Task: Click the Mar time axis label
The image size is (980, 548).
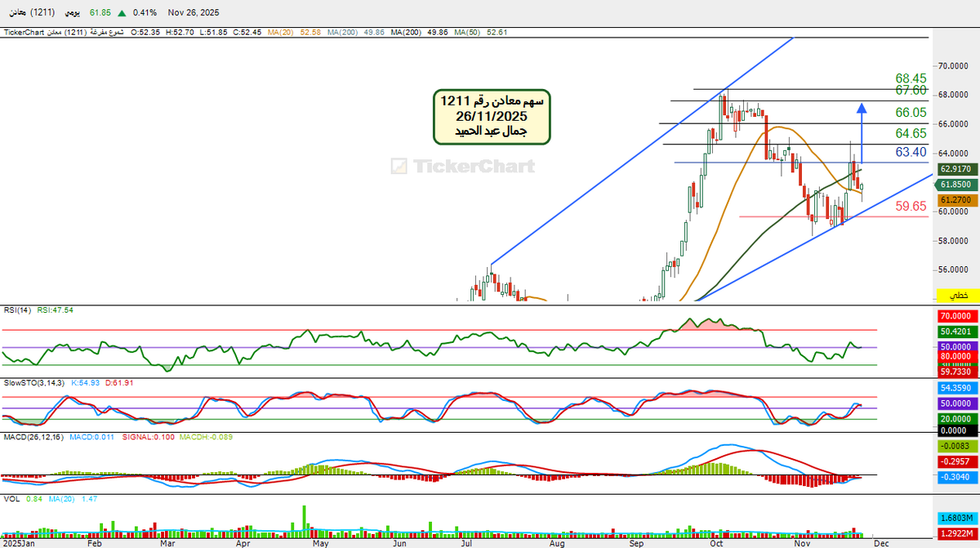Action: (169, 542)
